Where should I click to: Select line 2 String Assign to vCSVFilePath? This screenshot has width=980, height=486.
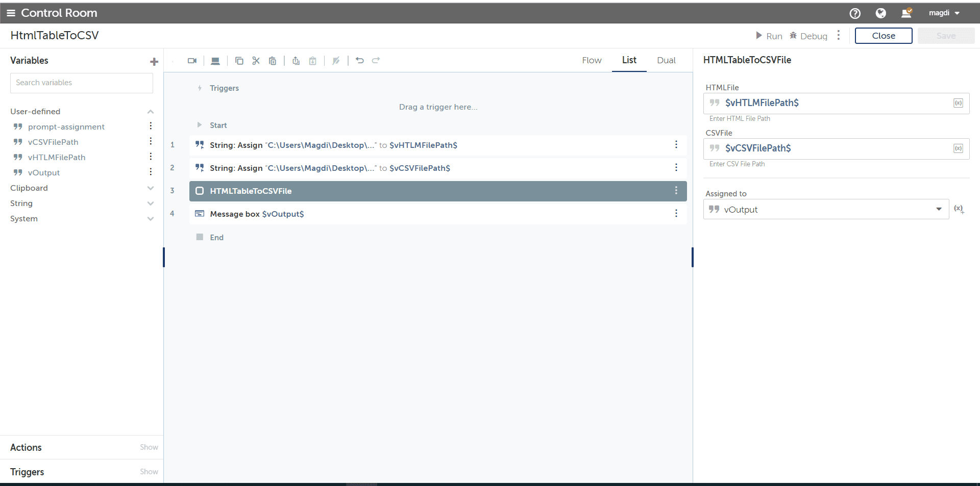point(438,168)
